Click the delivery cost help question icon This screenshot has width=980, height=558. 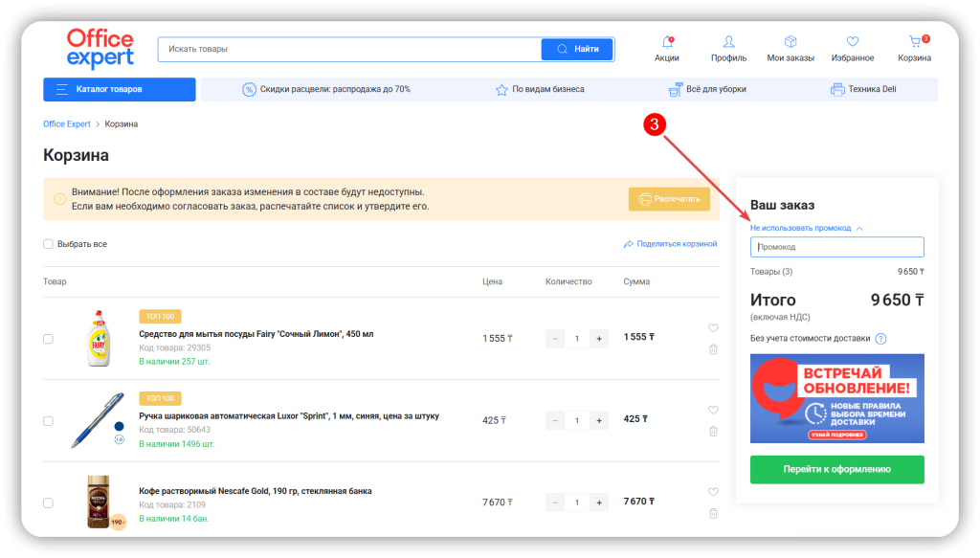(880, 339)
